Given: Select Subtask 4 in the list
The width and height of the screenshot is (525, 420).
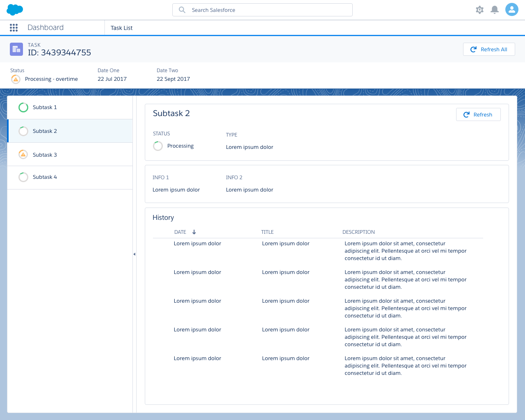Looking at the screenshot, I should pos(70,178).
